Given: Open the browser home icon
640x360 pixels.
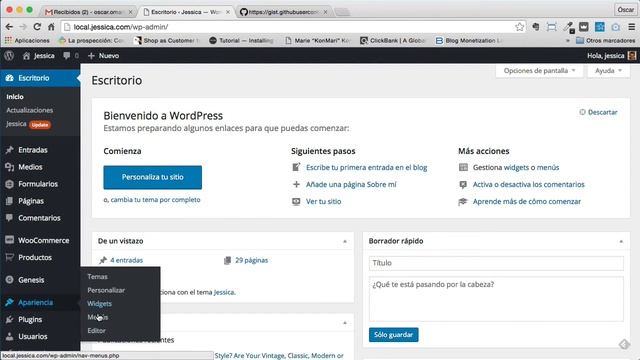Looking at the screenshot, I should pyautogui.click(x=51, y=27).
